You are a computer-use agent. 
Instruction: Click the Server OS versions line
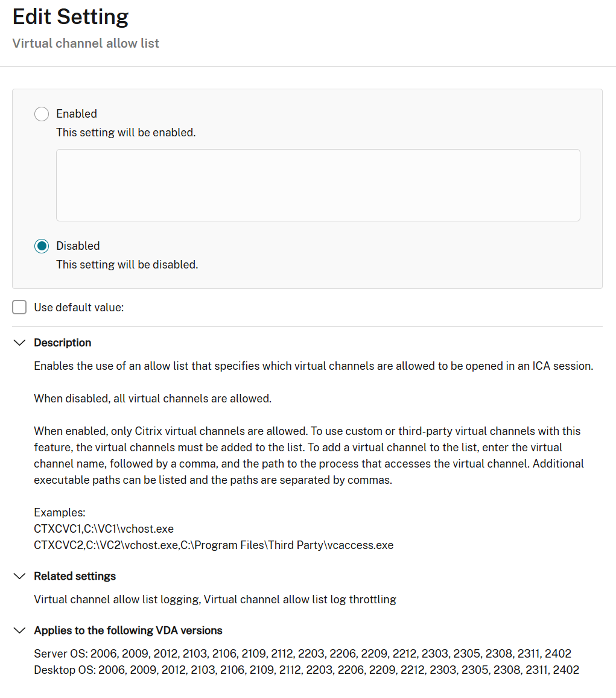pyautogui.click(x=302, y=654)
